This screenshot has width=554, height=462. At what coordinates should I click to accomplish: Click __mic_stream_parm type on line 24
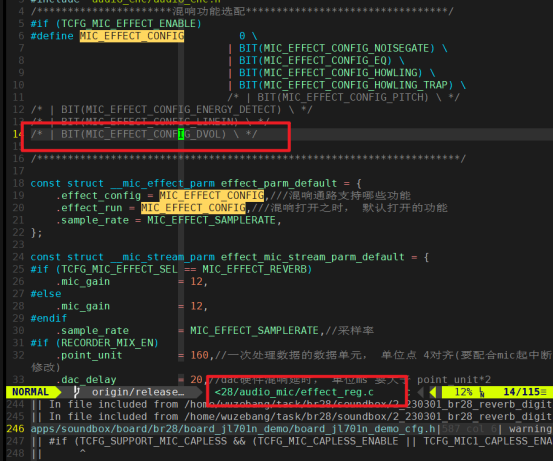coord(162,257)
